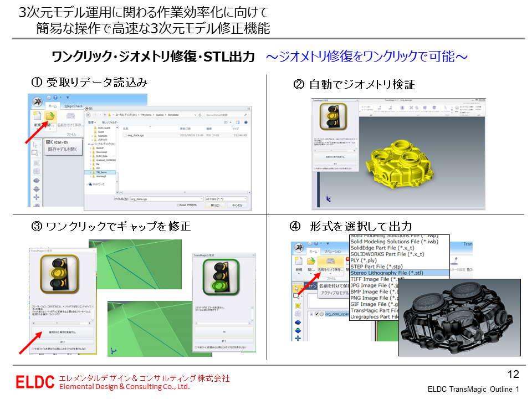Select the TM_Demo folder in the tree
Screen dimensions: 532x399
coord(100,172)
